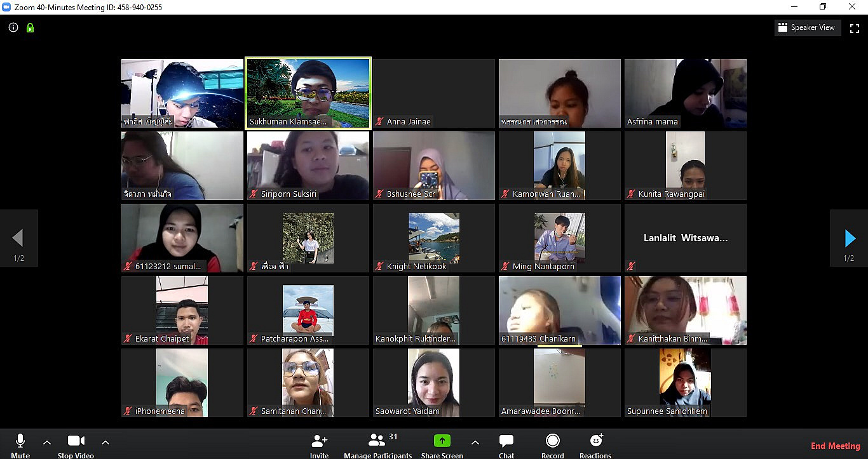Open the Chat panel
Viewport: 868px width, 459px height.
pos(506,441)
